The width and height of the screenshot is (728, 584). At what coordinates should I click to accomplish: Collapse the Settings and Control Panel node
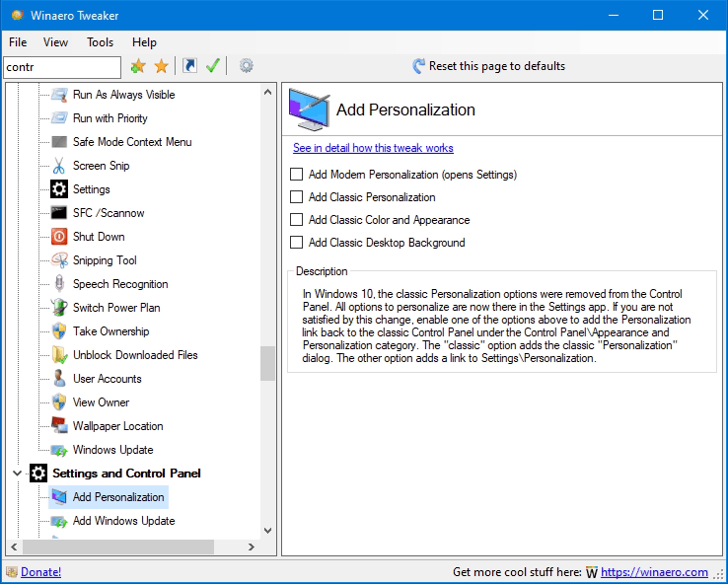click(17, 474)
